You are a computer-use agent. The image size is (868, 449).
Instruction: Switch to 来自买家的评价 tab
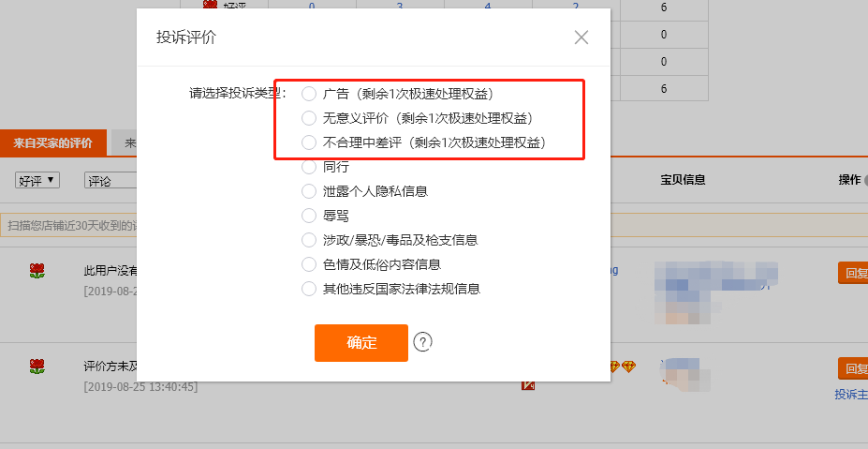click(52, 143)
